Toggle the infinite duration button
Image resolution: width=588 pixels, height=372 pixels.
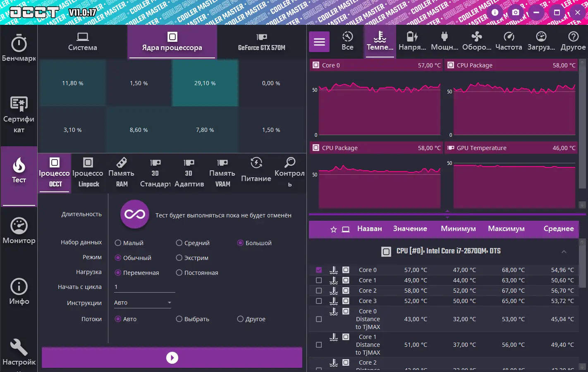(135, 214)
